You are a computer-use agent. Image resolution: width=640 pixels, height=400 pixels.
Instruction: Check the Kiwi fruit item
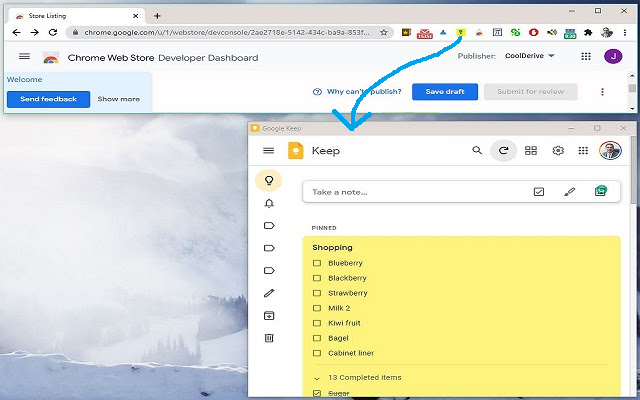pos(317,323)
